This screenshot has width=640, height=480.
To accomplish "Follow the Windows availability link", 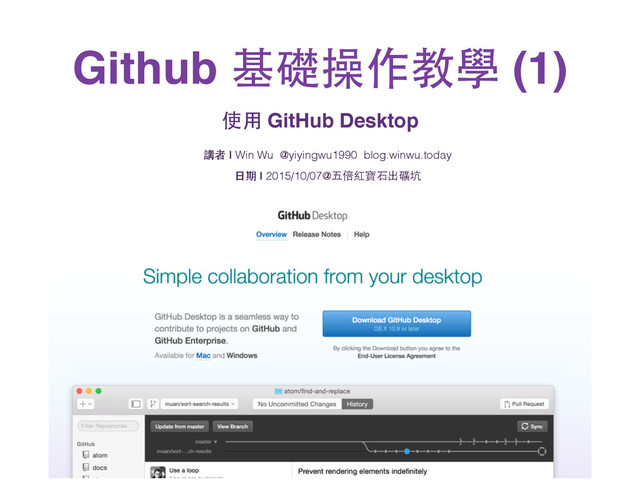I will tap(242, 356).
